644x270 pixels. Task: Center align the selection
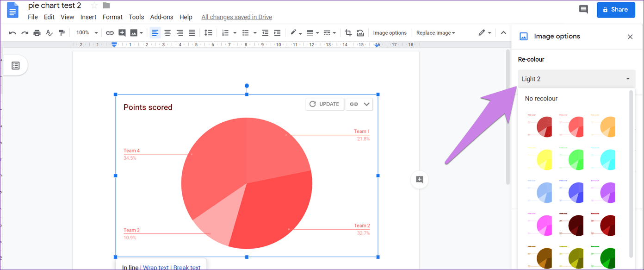point(167,33)
